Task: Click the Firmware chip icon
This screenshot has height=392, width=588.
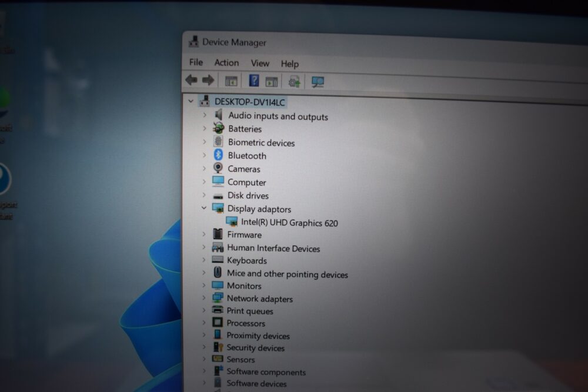Action: [x=218, y=234]
